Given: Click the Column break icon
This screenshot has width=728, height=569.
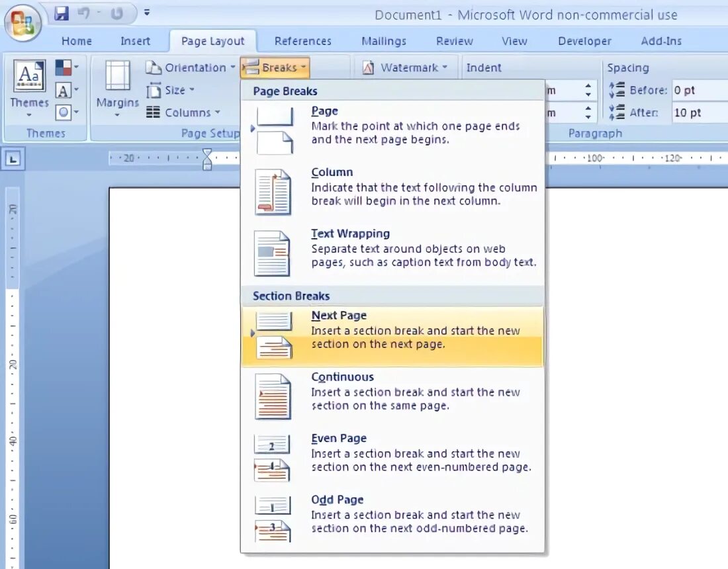Looking at the screenshot, I should 273,192.
